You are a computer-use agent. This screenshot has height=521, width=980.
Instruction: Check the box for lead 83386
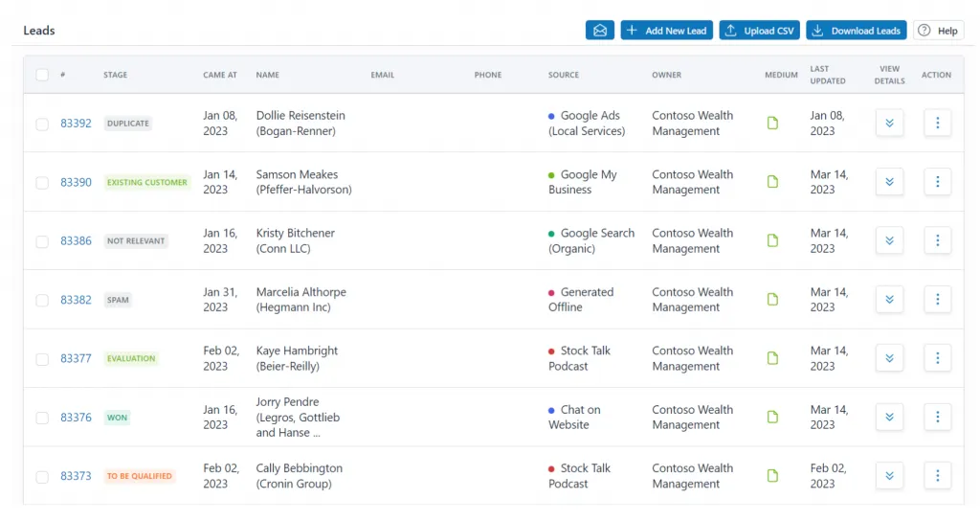click(x=42, y=241)
